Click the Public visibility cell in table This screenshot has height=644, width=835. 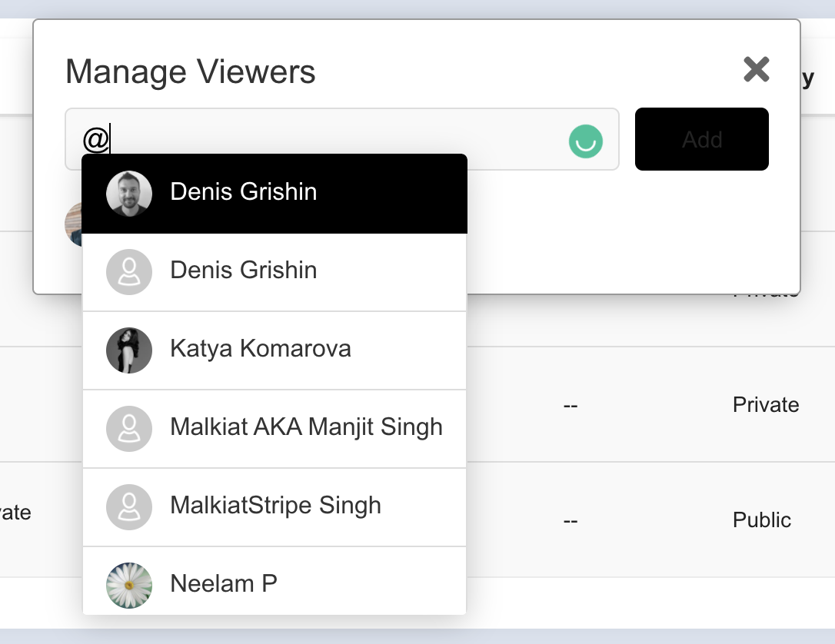click(x=761, y=520)
